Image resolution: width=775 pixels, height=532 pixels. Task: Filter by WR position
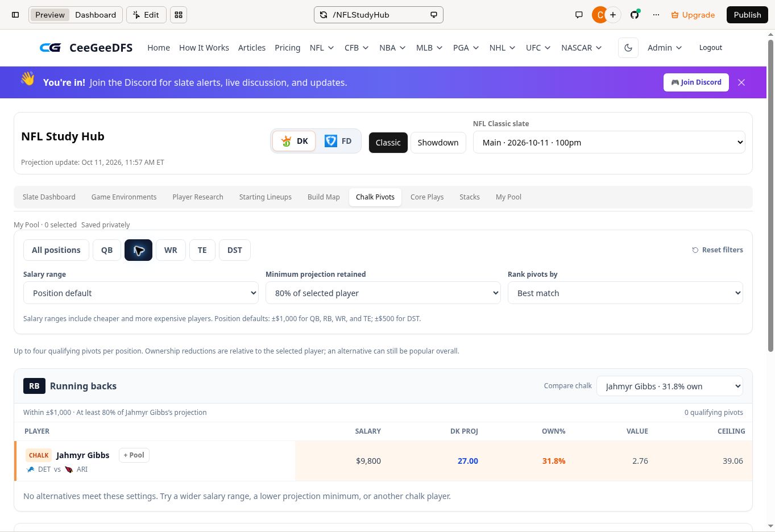(171, 250)
